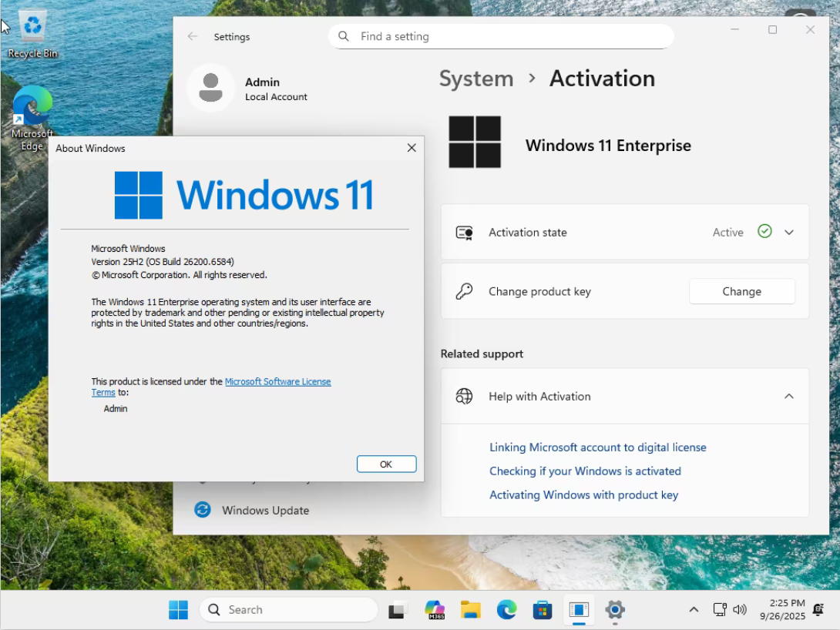Open the Windows Start menu
840x630 pixels.
[x=178, y=610]
